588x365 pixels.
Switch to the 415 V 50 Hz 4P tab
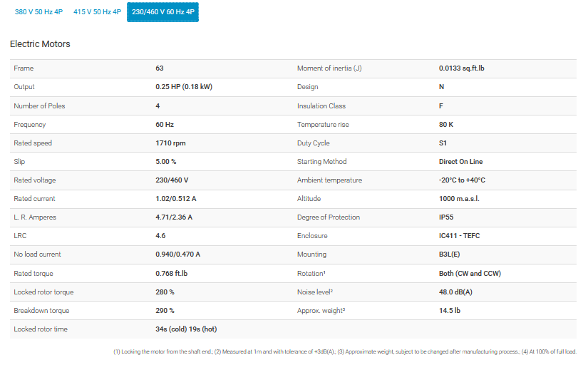[x=97, y=12]
